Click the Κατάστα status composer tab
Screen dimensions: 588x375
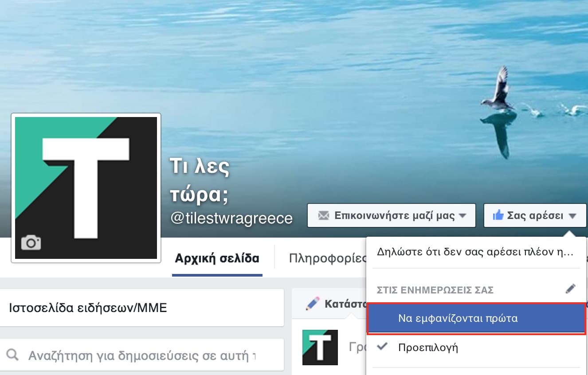tap(336, 304)
